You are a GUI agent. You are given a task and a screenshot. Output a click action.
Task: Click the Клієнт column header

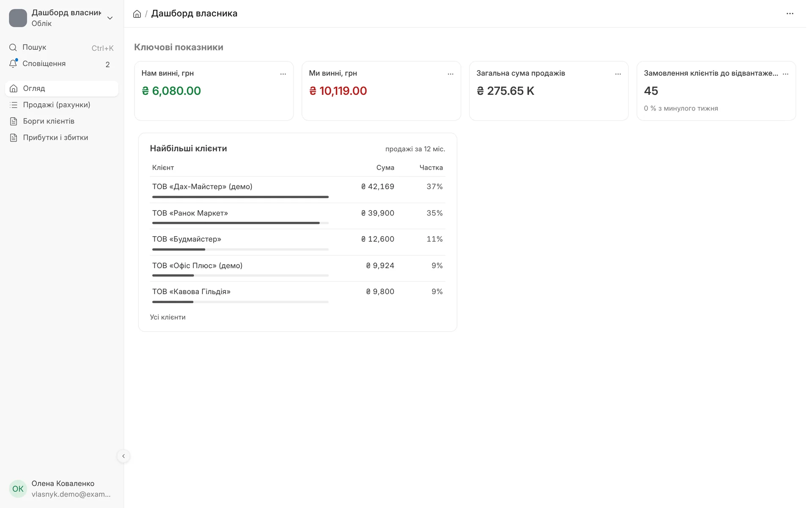pos(163,168)
